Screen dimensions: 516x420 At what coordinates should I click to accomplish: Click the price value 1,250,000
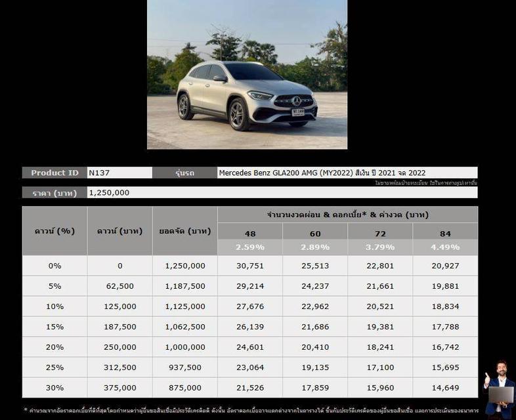click(109, 193)
